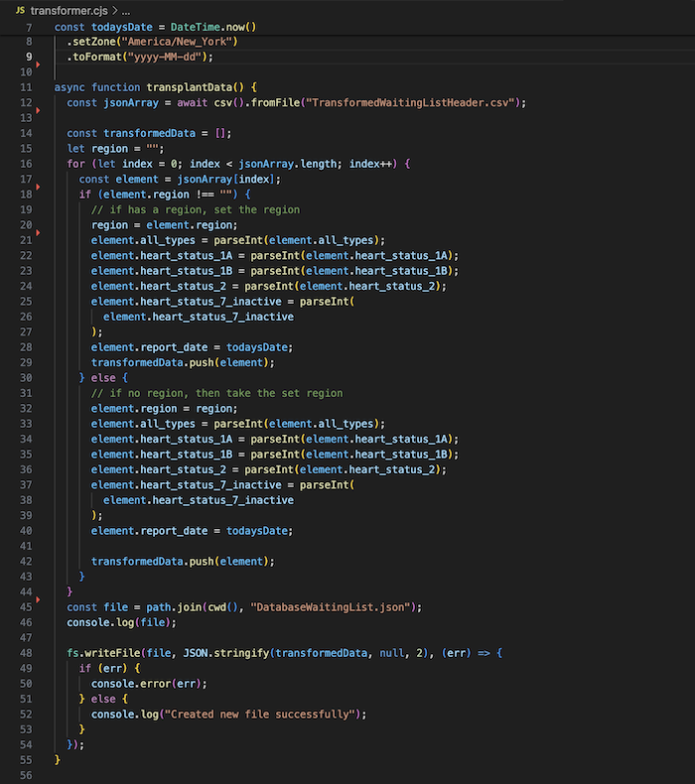Image resolution: width=695 pixels, height=784 pixels.
Task: Click the "America/New_York" string
Action: 177,42
